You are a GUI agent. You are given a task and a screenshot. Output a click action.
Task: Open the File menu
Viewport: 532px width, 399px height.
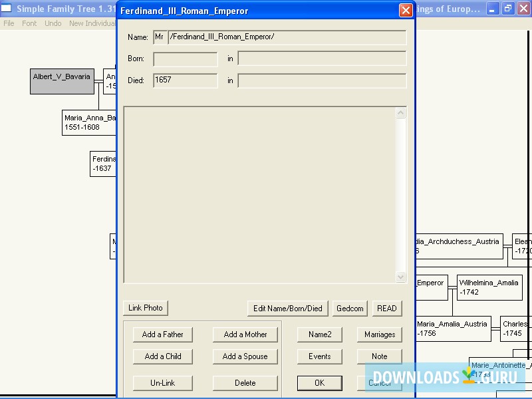9,23
